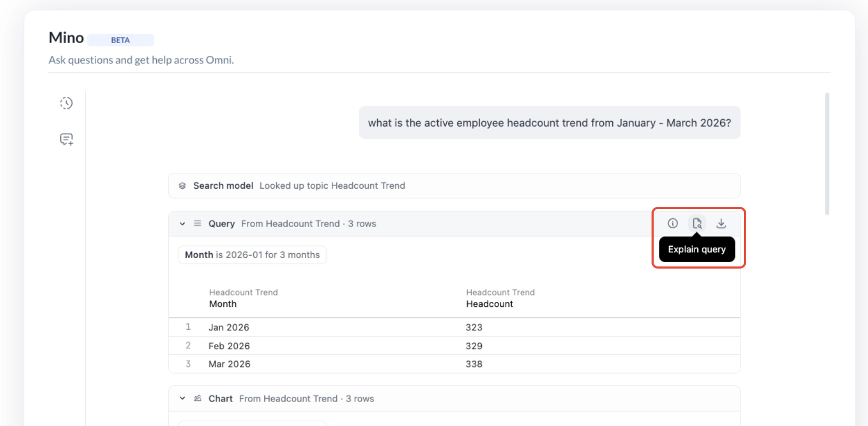This screenshot has width=868, height=426.
Task: Click 'Looked up topic Headcount Trend' text
Action: pos(332,186)
